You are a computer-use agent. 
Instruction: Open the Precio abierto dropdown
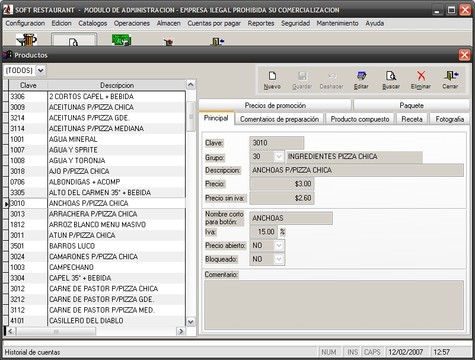[279, 246]
